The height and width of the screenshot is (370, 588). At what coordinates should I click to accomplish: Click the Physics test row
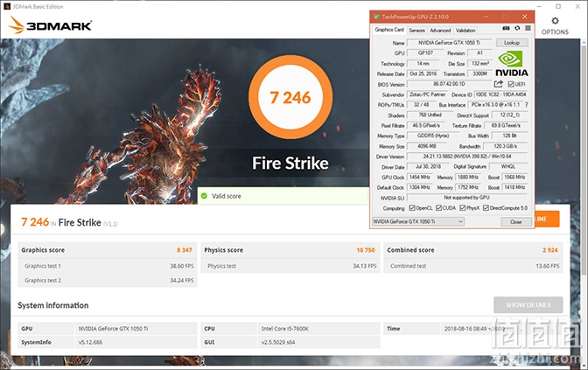(x=290, y=266)
